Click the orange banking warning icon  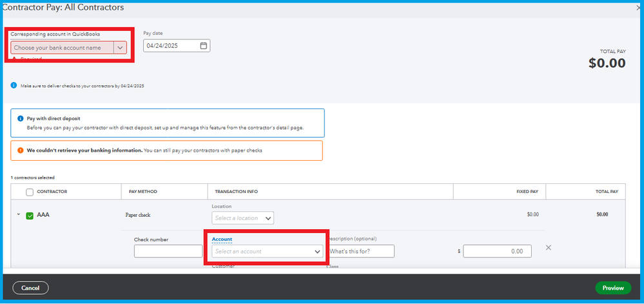click(20, 150)
